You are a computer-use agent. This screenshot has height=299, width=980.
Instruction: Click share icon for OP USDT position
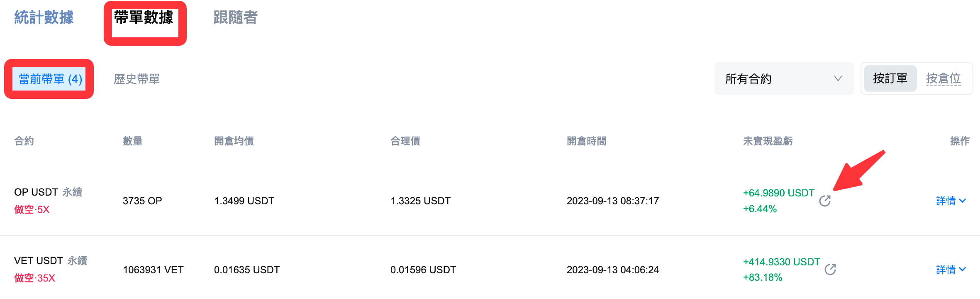point(825,201)
